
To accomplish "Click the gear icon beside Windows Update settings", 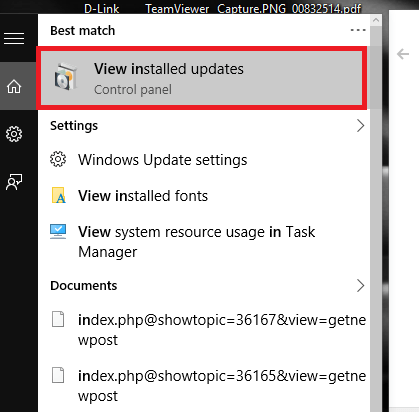I will (x=58, y=159).
